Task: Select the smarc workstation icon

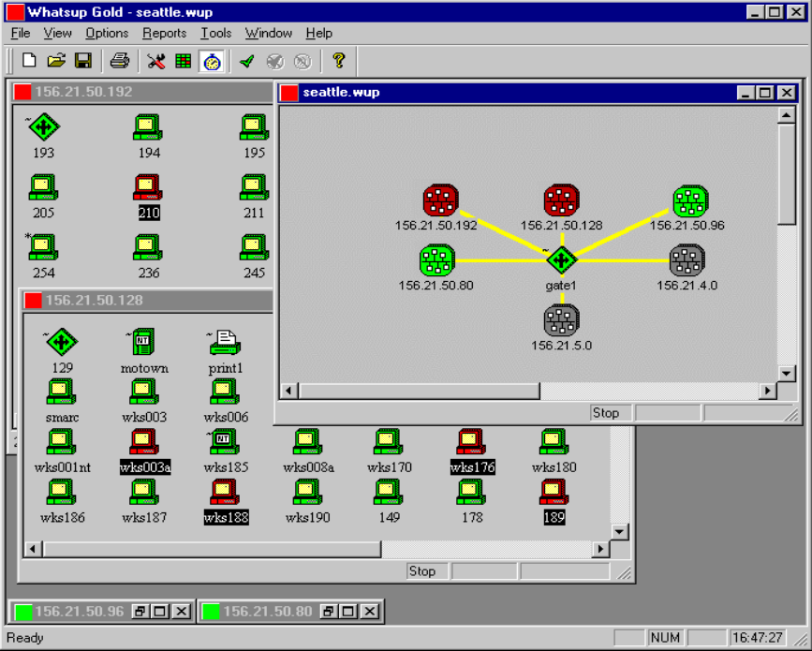Action: click(x=61, y=392)
